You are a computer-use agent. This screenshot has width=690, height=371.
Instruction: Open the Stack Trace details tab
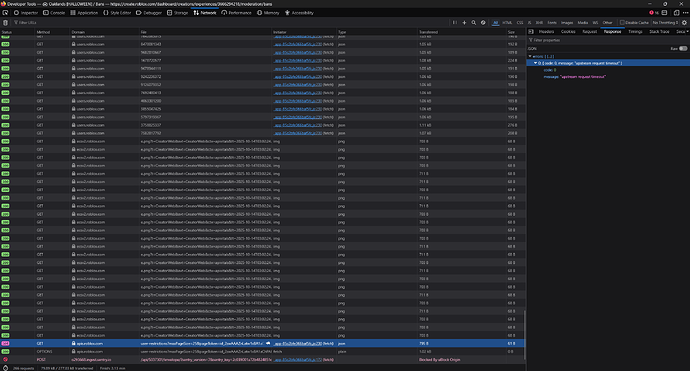point(659,32)
